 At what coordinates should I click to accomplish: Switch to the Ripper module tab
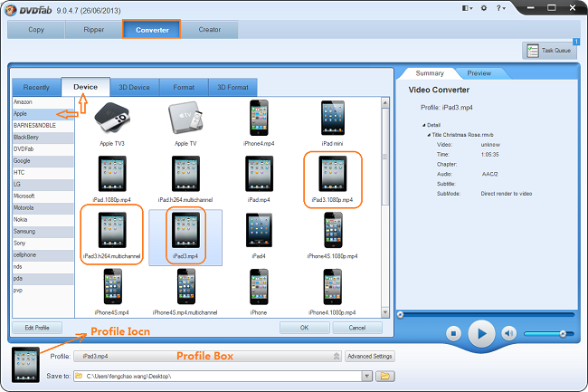94,30
